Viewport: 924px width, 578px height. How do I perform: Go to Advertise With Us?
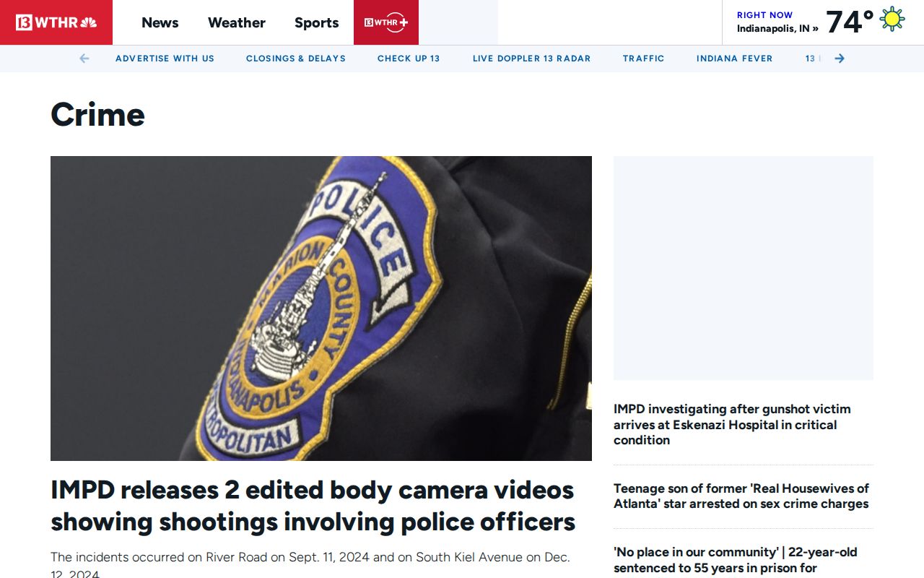click(165, 59)
